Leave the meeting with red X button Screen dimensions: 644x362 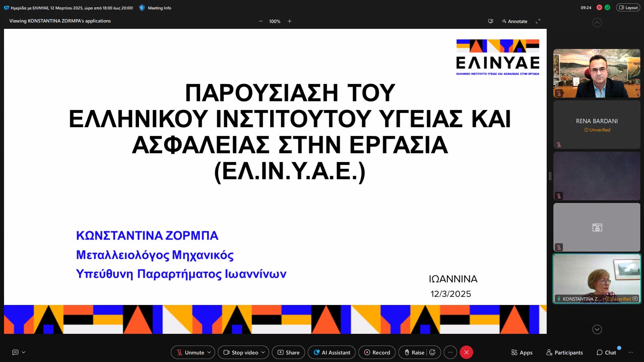click(x=466, y=352)
